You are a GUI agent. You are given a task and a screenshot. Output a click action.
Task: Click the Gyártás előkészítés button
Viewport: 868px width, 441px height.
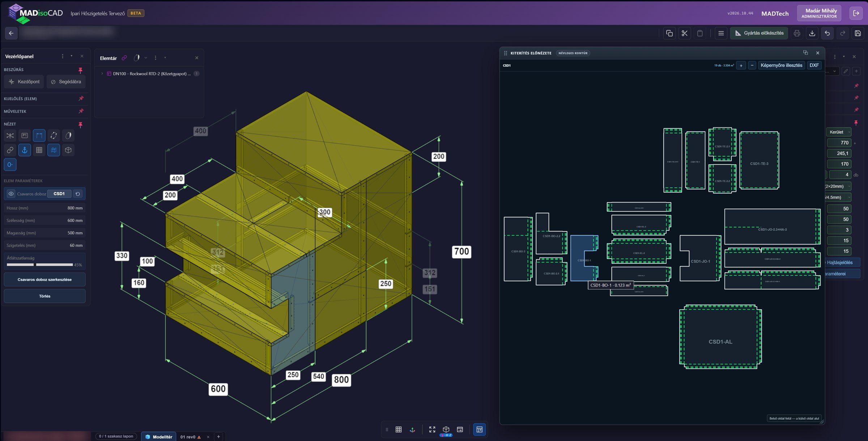point(759,33)
